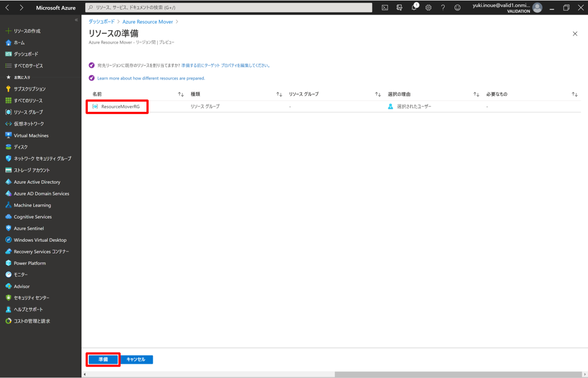588x378 pixels.
Task: Go forward with browser forward arrow
Action: coord(22,8)
